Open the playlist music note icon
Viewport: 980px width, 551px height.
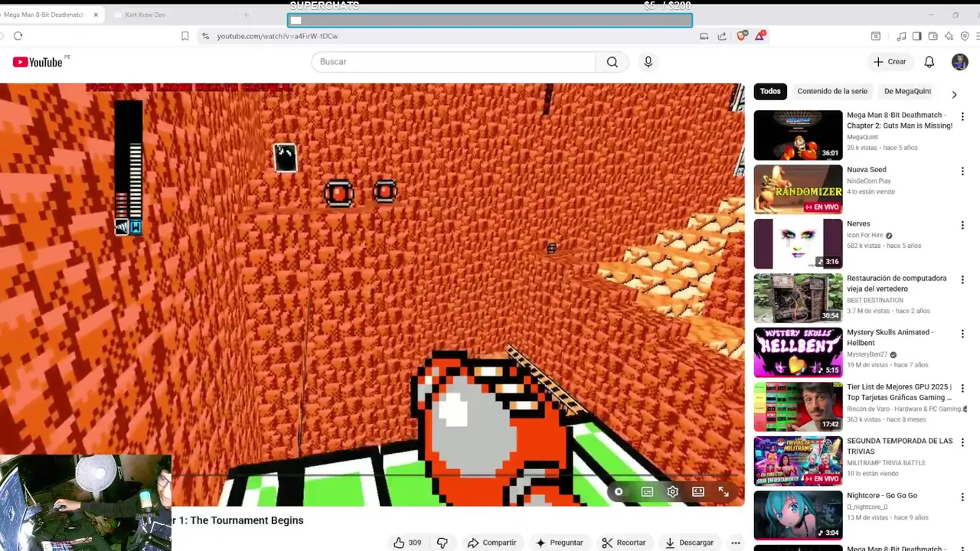(x=901, y=36)
